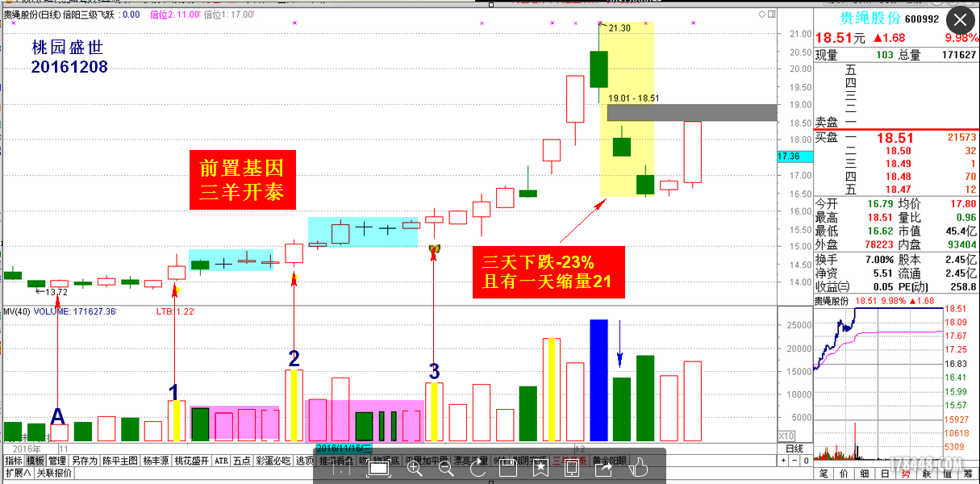Save the image with the floppy disk icon
The image size is (980, 484).
pos(508,467)
